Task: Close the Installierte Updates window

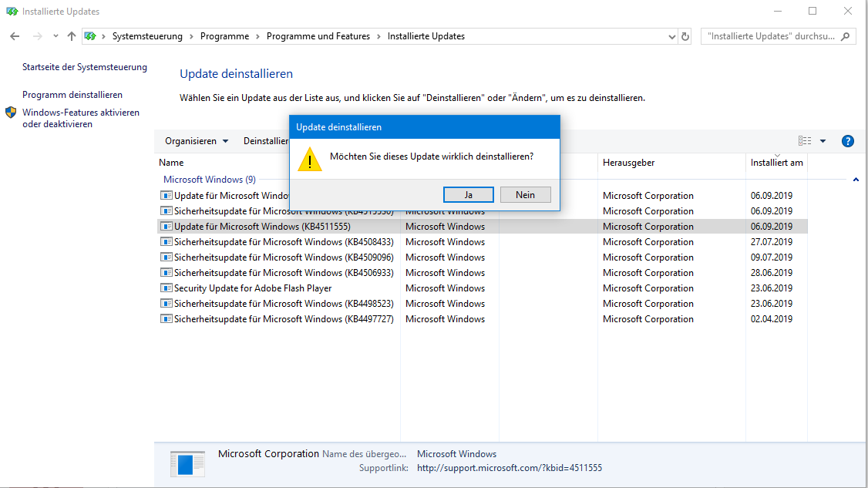Action: [847, 11]
